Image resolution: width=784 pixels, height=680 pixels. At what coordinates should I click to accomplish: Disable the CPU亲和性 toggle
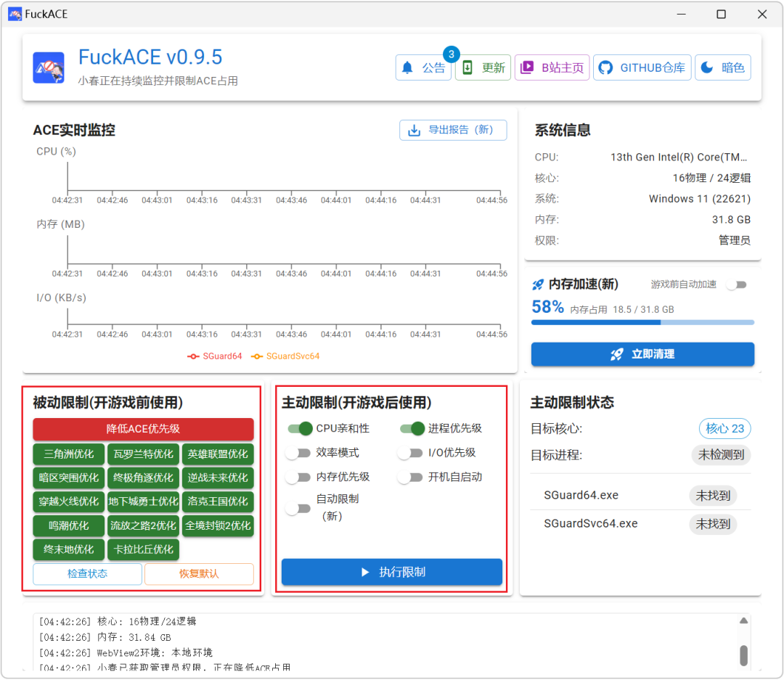300,428
